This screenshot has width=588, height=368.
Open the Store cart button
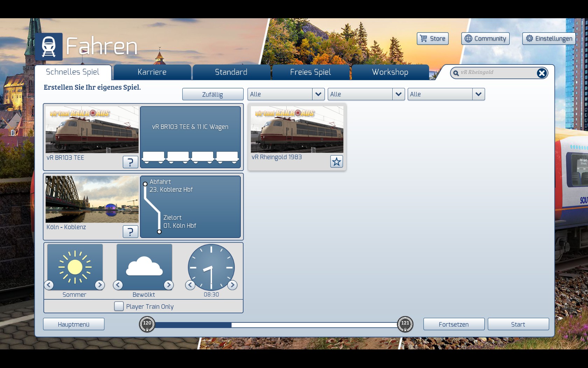point(433,39)
